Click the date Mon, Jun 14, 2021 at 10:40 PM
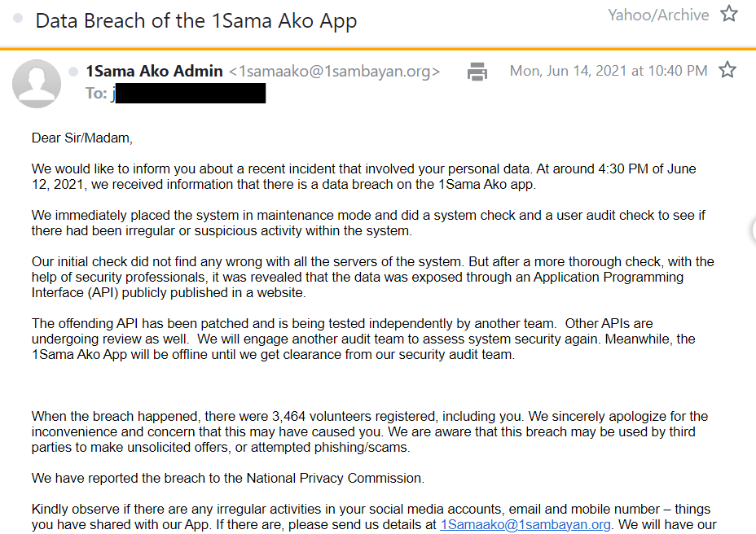756x534 pixels. (609, 71)
